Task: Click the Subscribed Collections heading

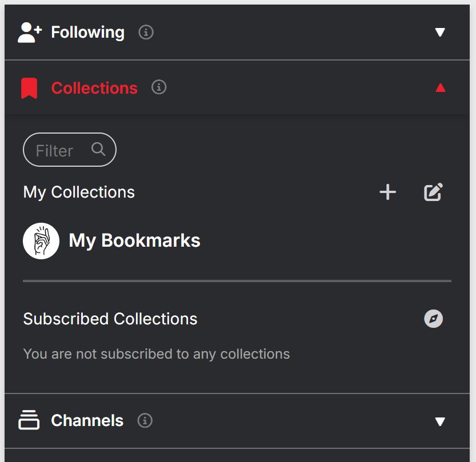Action: pyautogui.click(x=110, y=319)
